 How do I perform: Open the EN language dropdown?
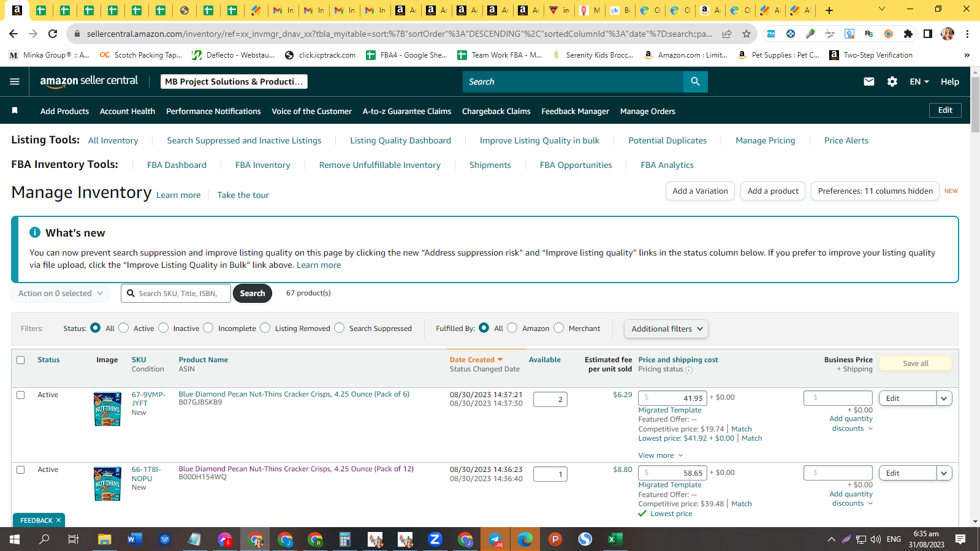[919, 82]
